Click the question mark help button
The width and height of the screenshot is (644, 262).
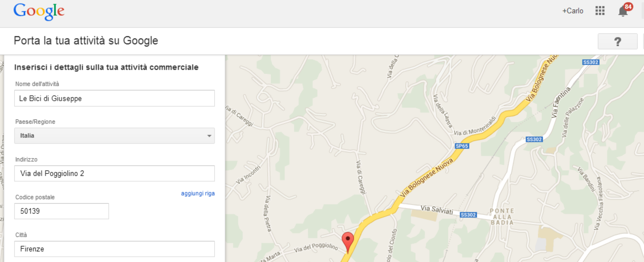pos(617,41)
